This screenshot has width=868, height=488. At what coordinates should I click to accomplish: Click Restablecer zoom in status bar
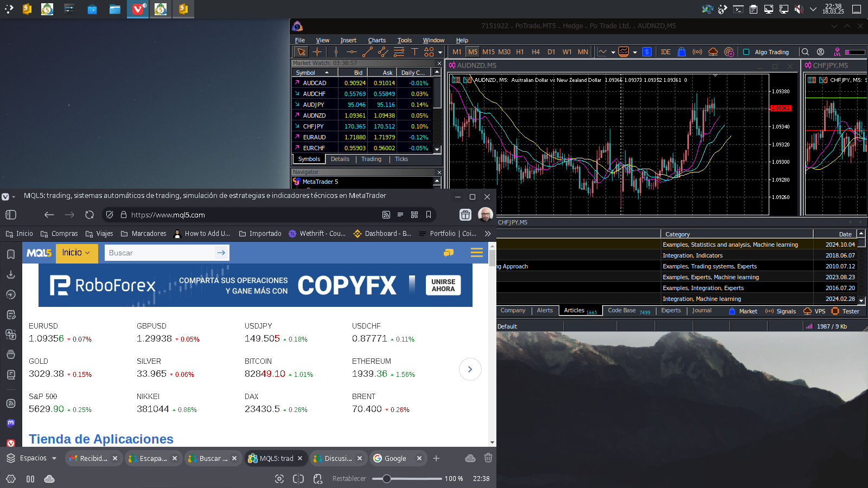(x=349, y=479)
